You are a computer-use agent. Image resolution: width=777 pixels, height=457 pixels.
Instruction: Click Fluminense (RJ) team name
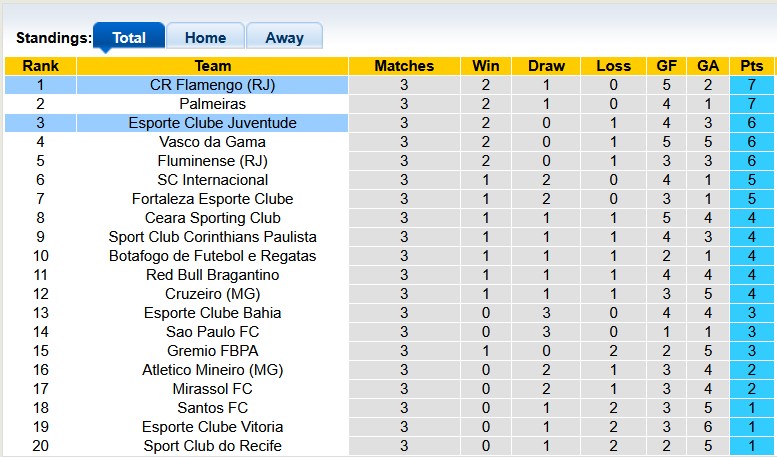[212, 161]
